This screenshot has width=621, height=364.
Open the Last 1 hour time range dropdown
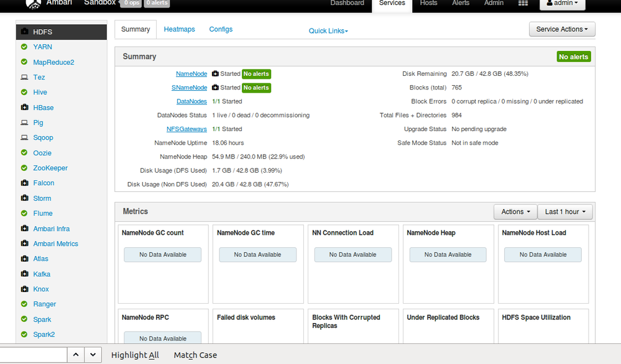click(565, 212)
